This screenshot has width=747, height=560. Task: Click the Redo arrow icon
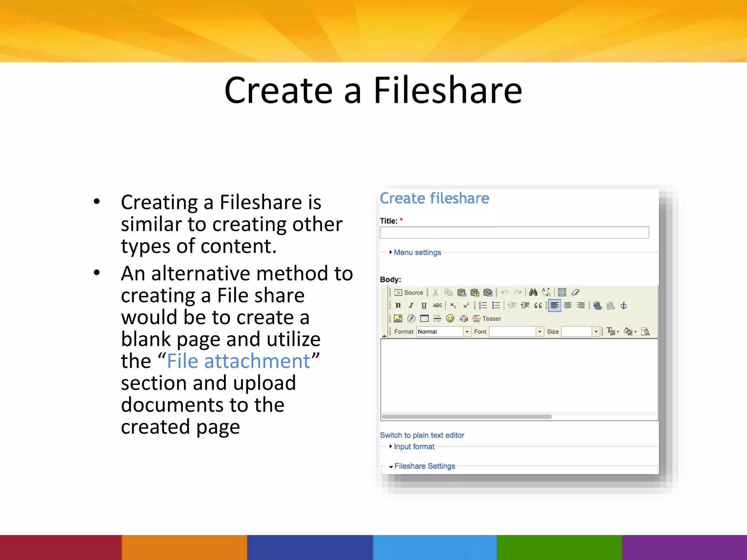click(518, 292)
